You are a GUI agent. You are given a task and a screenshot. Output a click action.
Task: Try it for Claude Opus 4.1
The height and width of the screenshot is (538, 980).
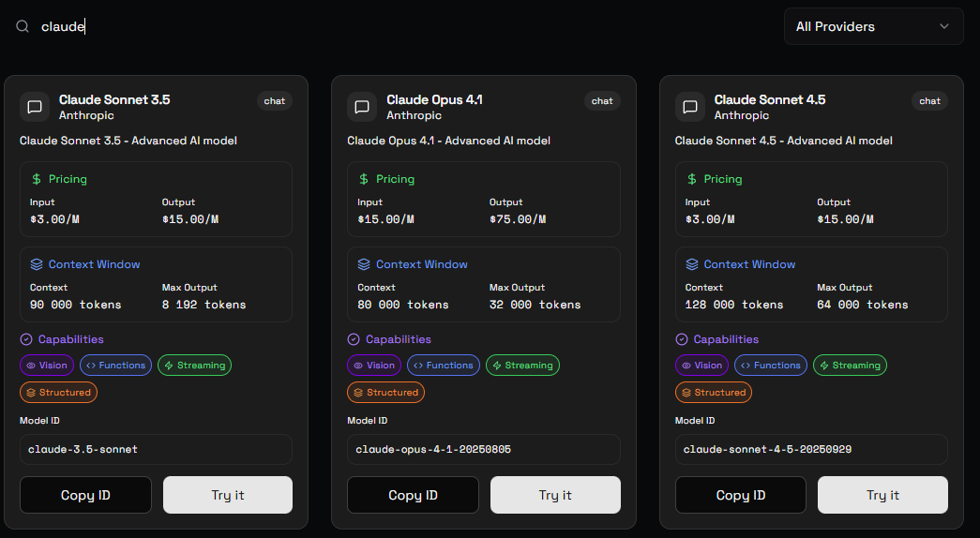click(x=555, y=495)
